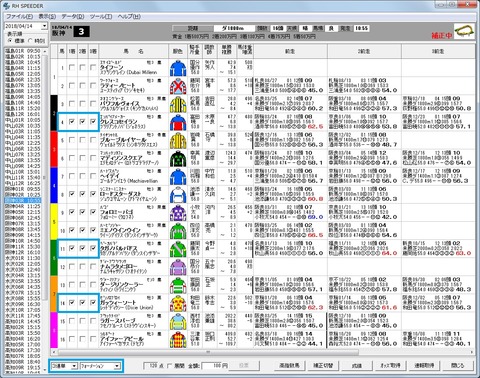Check the 3着 box for horse 3
The image size is (480, 378).
[93, 104]
